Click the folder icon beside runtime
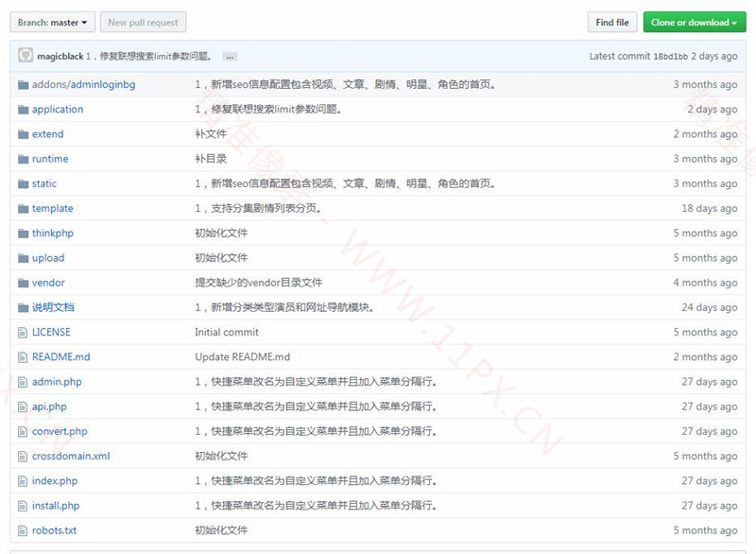This screenshot has height=554, width=756. point(23,159)
